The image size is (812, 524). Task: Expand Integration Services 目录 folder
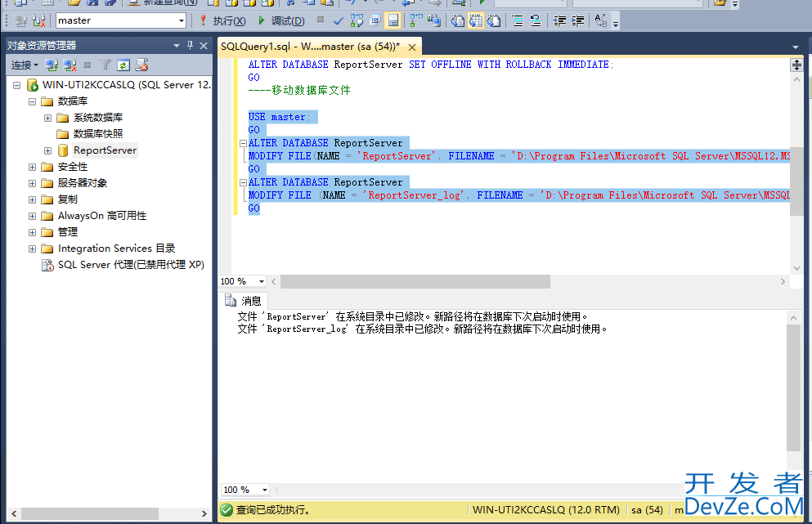(32, 249)
